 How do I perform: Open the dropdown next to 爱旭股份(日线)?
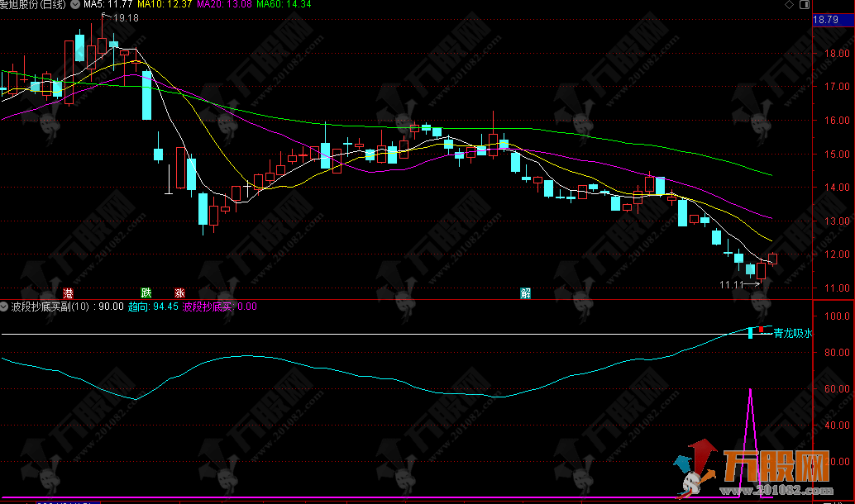tap(75, 4)
